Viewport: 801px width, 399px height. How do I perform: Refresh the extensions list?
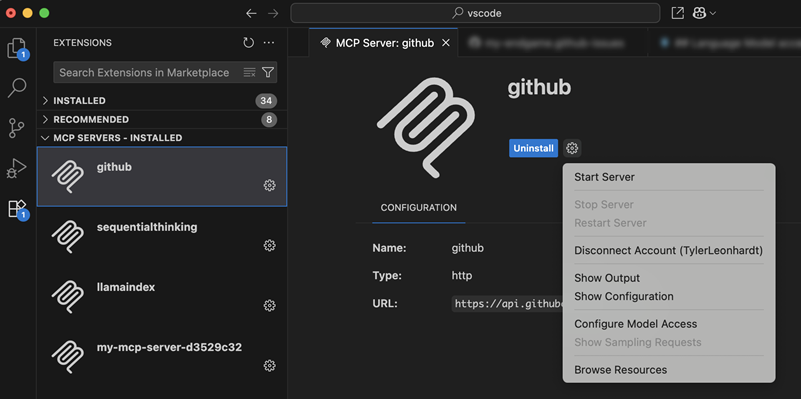249,43
